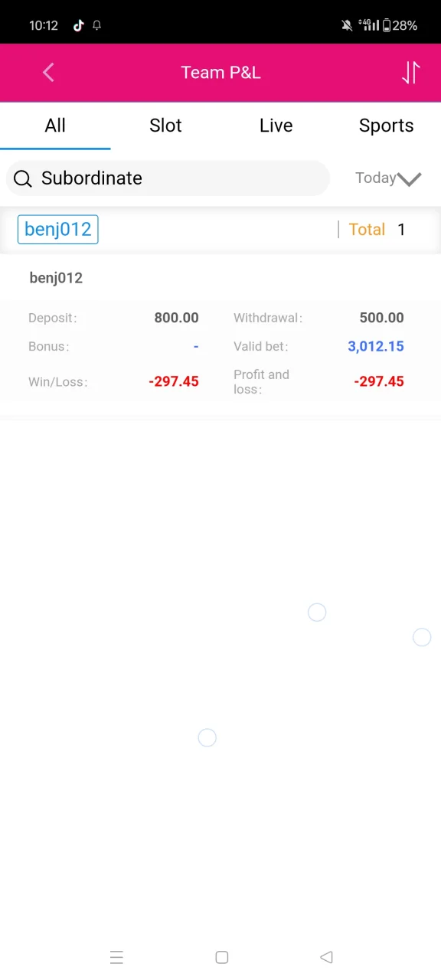Tap the Android back triangle button

tap(326, 957)
